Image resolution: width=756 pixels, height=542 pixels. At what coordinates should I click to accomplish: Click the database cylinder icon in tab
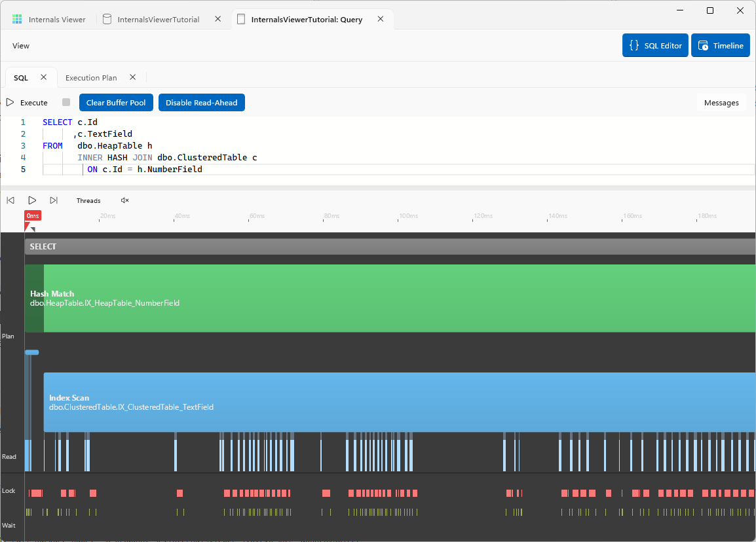[x=107, y=19]
